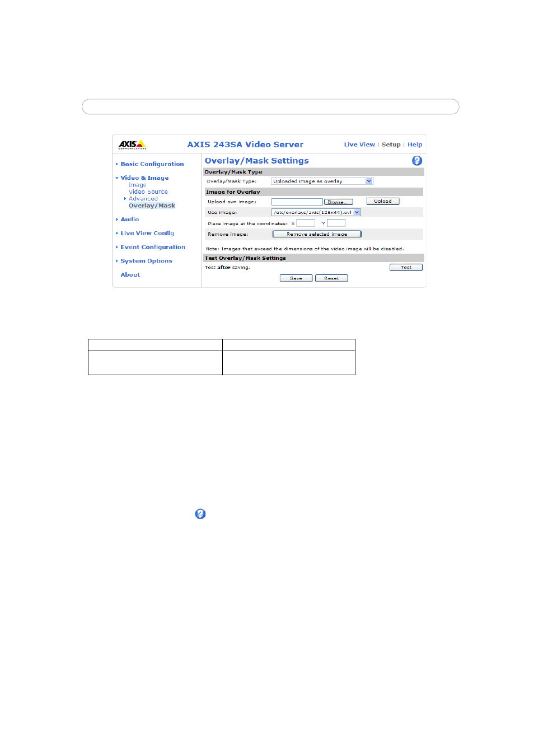Image resolution: width=534 pixels, height=756 pixels.
Task: Expand the Basic Configuration section
Action: pos(152,164)
